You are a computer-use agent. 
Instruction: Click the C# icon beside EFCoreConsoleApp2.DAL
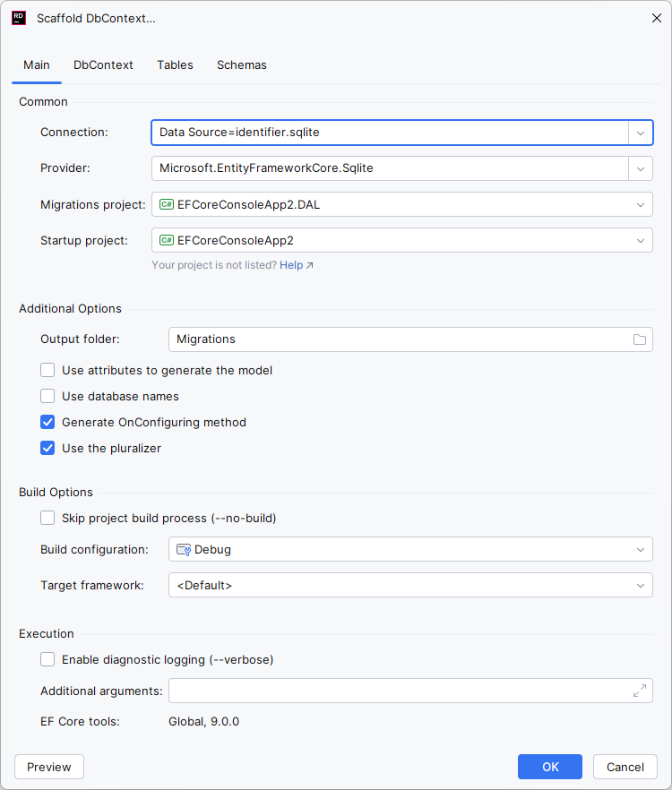coord(165,204)
